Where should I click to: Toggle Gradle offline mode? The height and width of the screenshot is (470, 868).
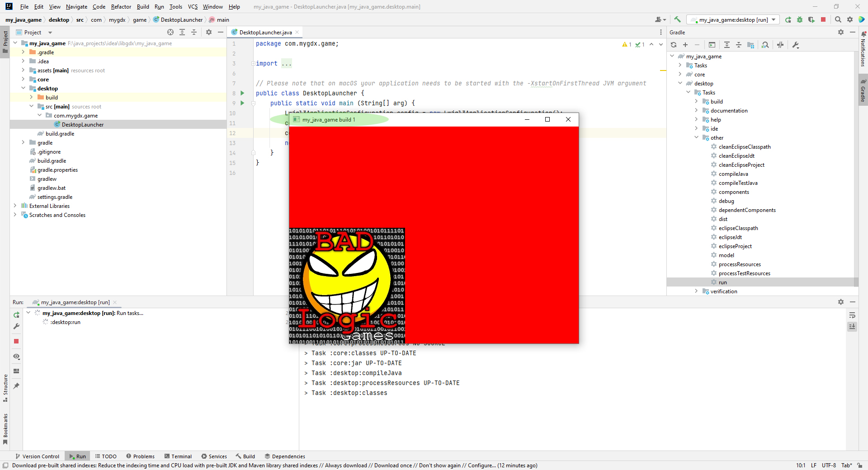click(x=780, y=45)
